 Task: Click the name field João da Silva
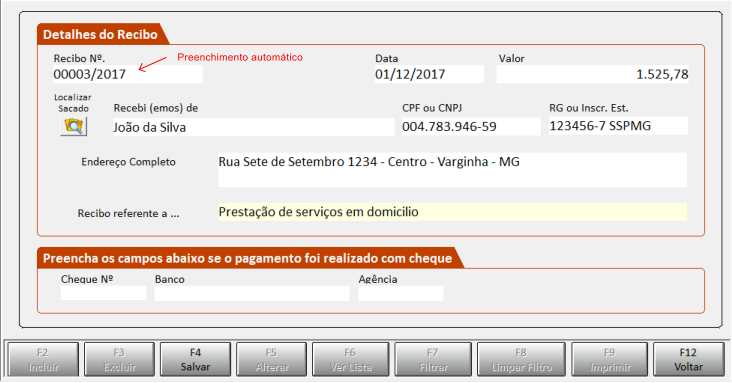click(x=253, y=127)
